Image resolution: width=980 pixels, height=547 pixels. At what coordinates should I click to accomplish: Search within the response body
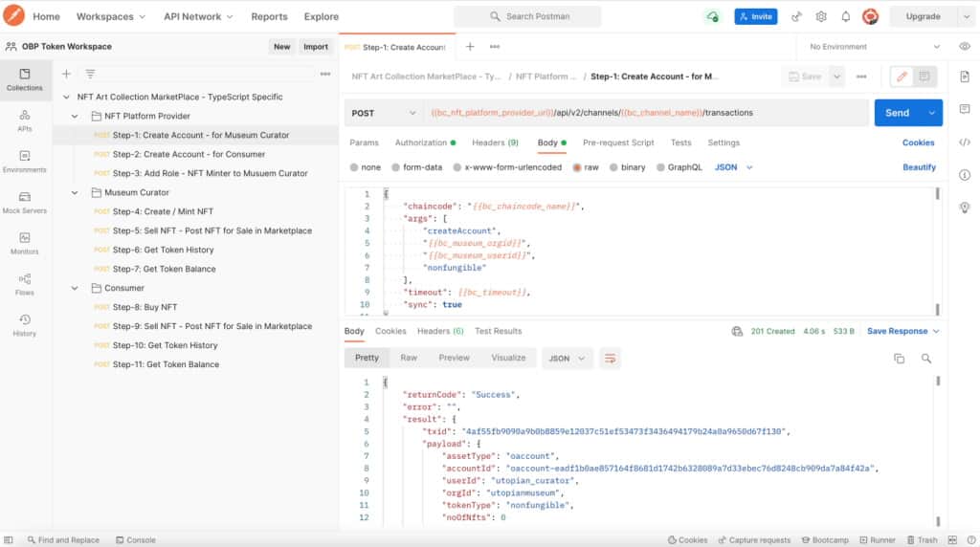point(926,359)
